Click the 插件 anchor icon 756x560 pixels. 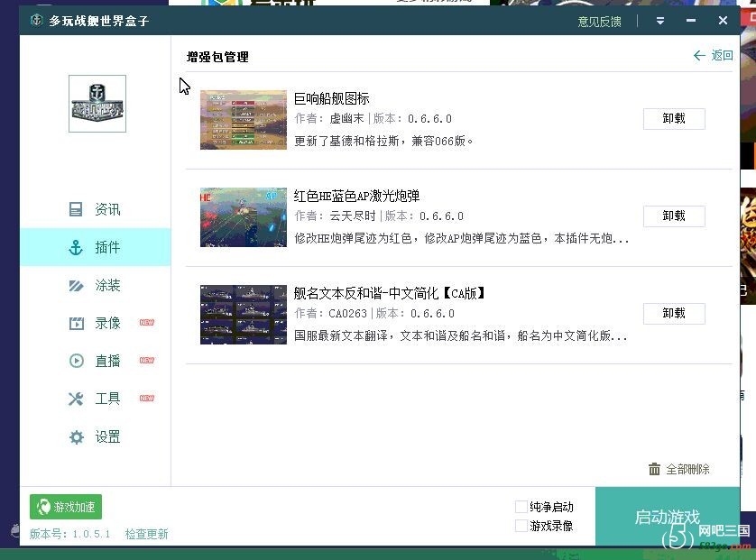point(76,247)
